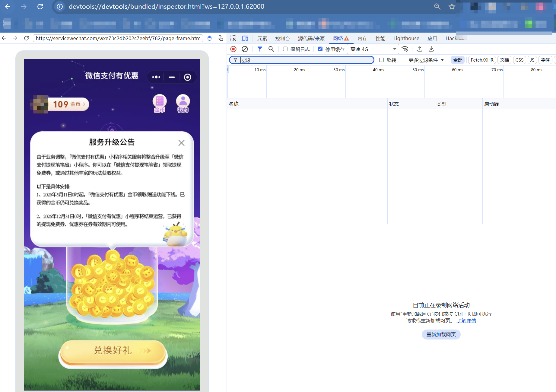Select the 全部 filter type
The width and height of the screenshot is (556, 392).
click(458, 60)
